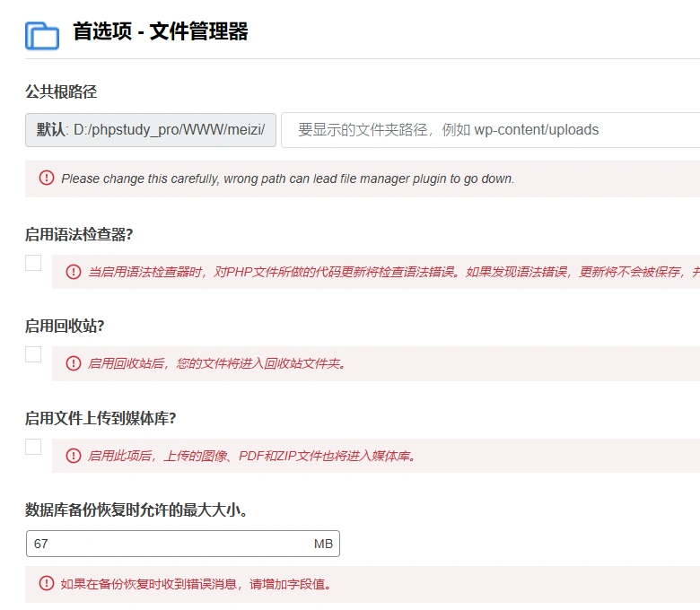The height and width of the screenshot is (610, 700).
Task: Click the warning icon beside the path caution message
Action: click(47, 178)
